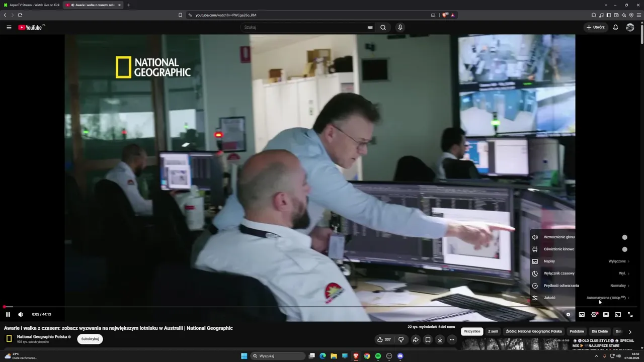Select the Wszystkie filter chip

point(472,332)
